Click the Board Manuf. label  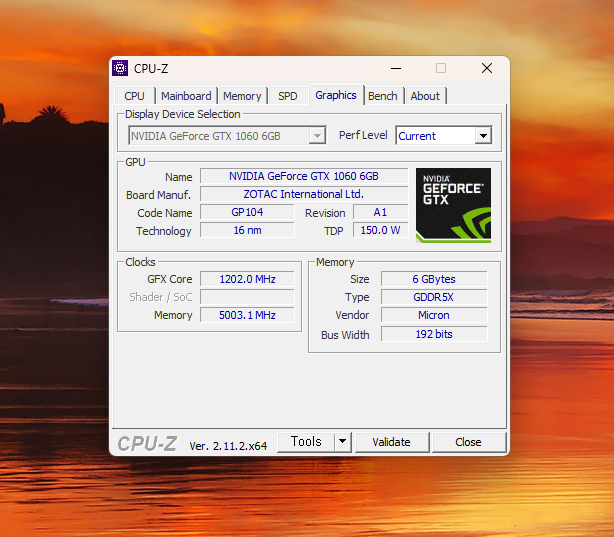tap(158, 195)
